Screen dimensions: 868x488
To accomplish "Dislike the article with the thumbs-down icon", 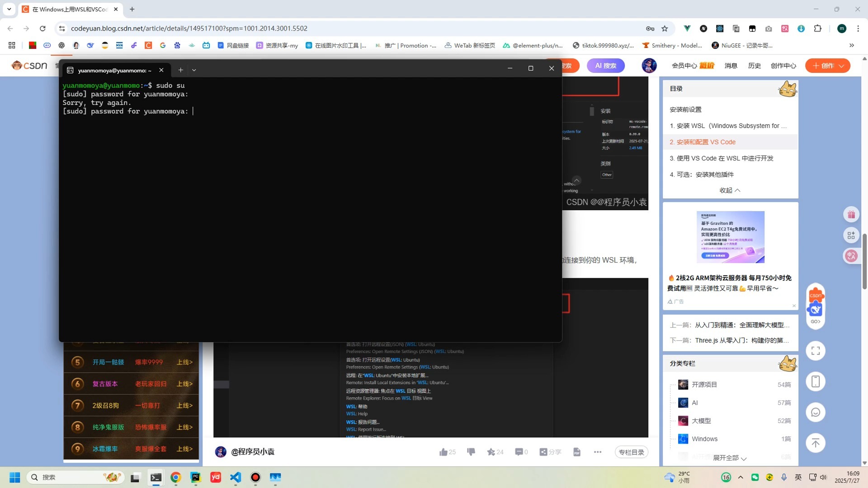I will (x=471, y=452).
